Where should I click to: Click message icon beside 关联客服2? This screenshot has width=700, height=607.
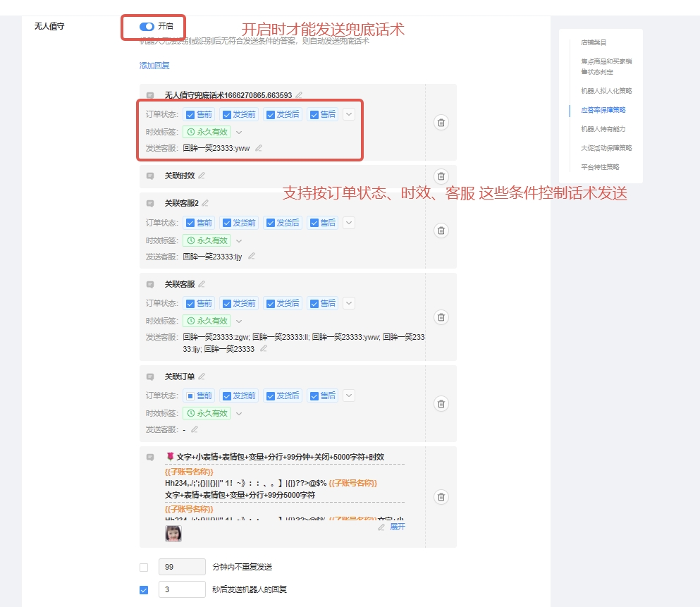(x=150, y=204)
